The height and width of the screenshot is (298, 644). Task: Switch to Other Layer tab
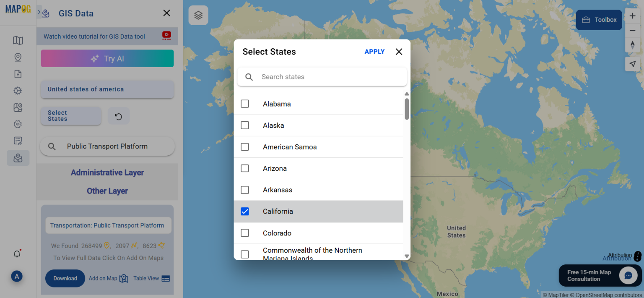107,191
